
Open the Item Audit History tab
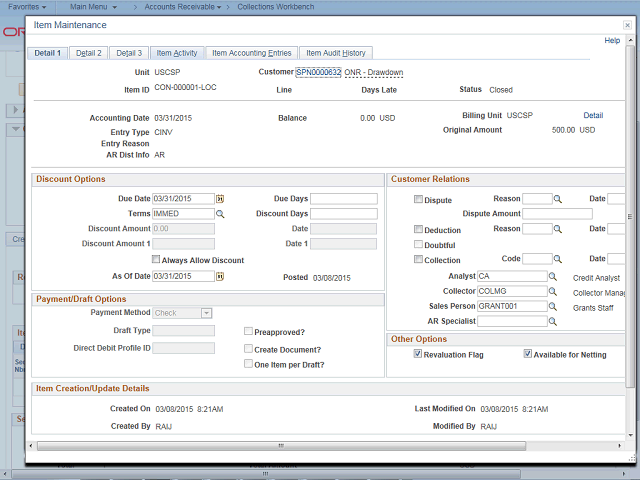click(335, 53)
